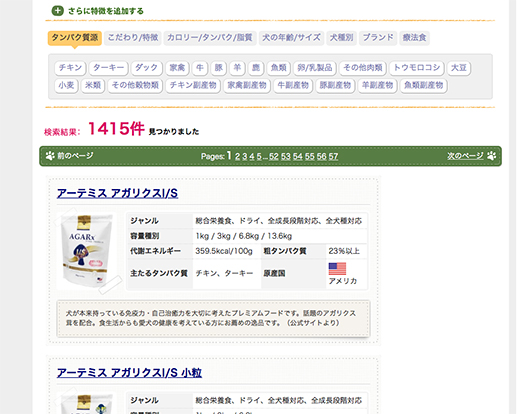Select the 大豆 filter tag

coord(459,68)
